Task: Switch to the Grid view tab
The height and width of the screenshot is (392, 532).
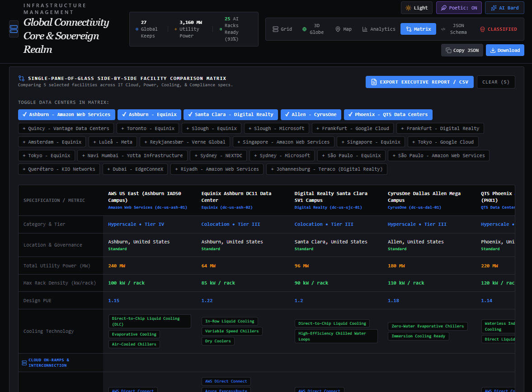Action: 282,29
